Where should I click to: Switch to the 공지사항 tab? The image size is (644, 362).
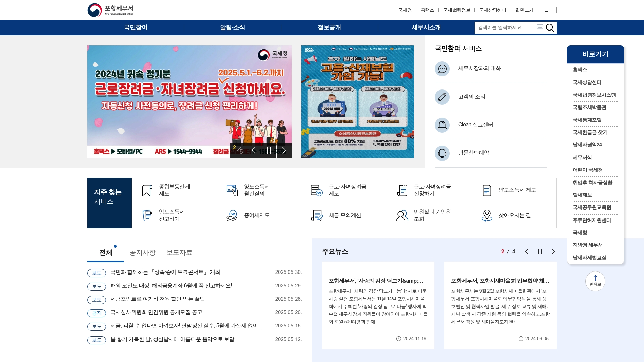tap(143, 253)
